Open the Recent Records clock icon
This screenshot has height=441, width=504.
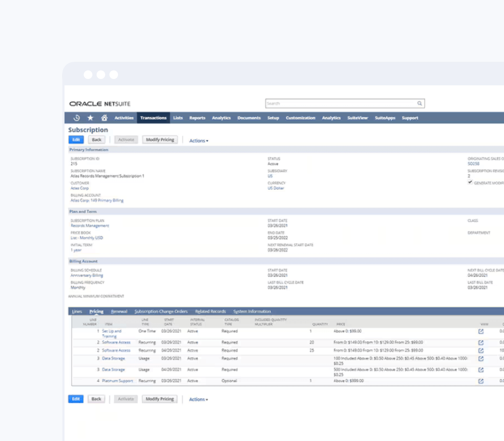click(76, 118)
